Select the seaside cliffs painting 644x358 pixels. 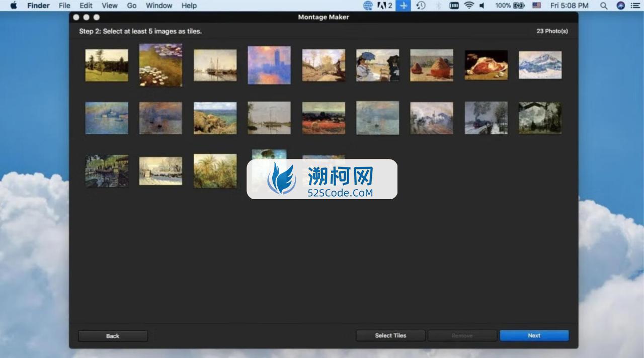click(215, 118)
